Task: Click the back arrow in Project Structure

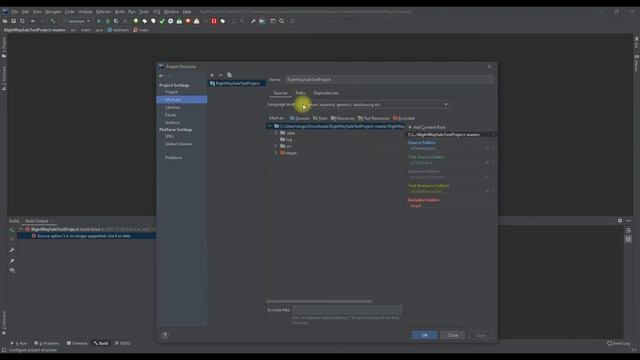Action: (x=161, y=76)
